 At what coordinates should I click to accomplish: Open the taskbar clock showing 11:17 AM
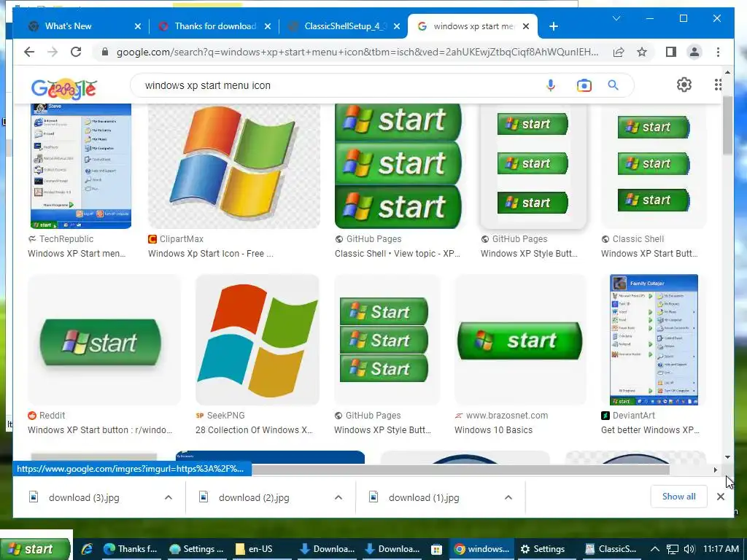point(721,549)
